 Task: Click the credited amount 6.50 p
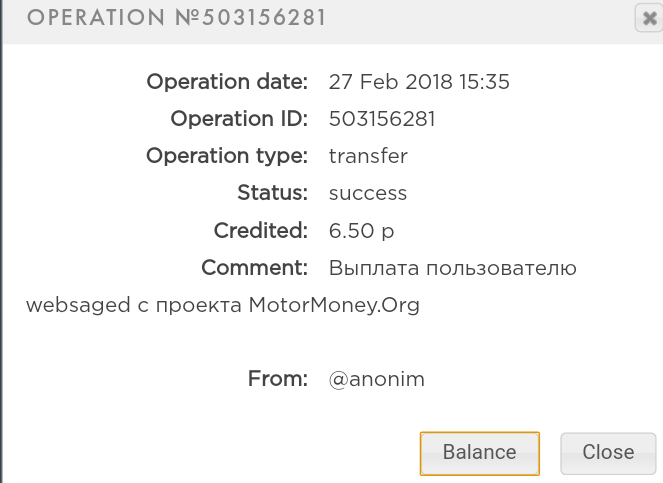[x=361, y=231]
